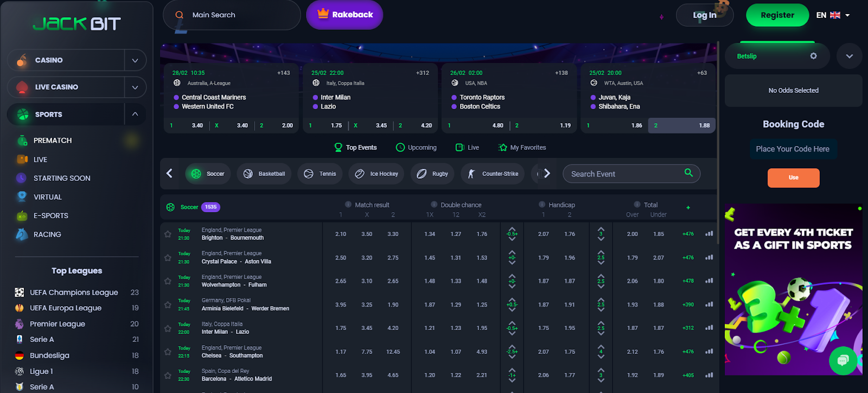Select the Tennis sport filter

pos(320,174)
